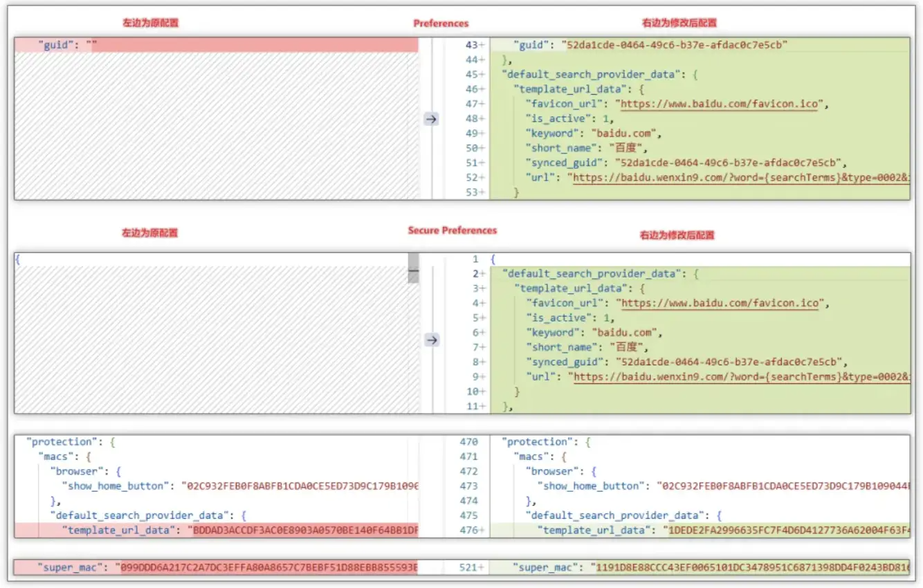This screenshot has width=923, height=588.
Task: Click the plus marker beside line 43
Action: 482,45
